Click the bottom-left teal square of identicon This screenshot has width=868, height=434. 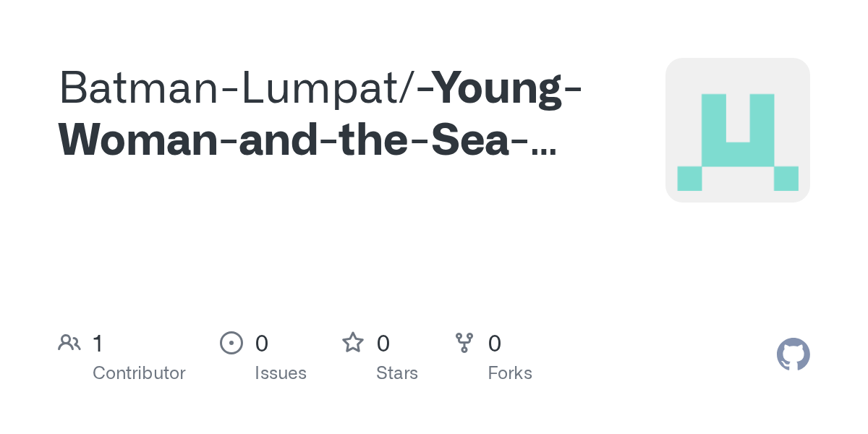coord(689,178)
